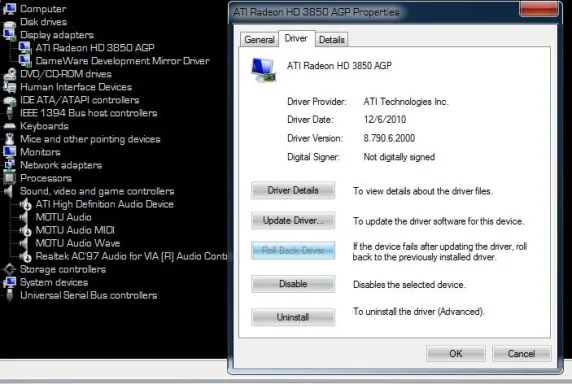Click the Keyboards category icon
572x384 pixels.
pos(10,126)
